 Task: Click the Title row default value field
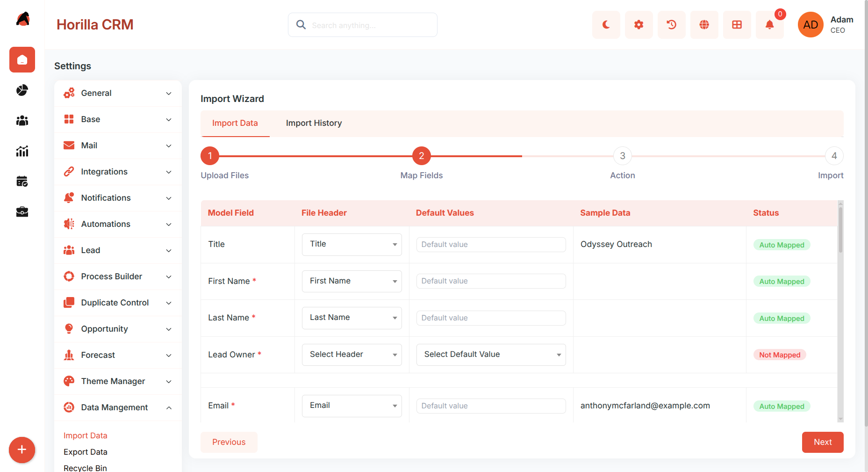491,245
